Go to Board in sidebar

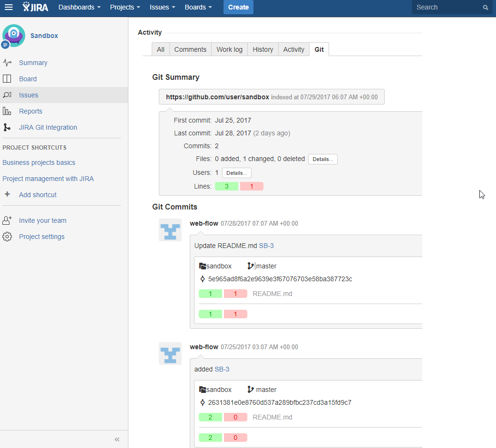click(28, 79)
